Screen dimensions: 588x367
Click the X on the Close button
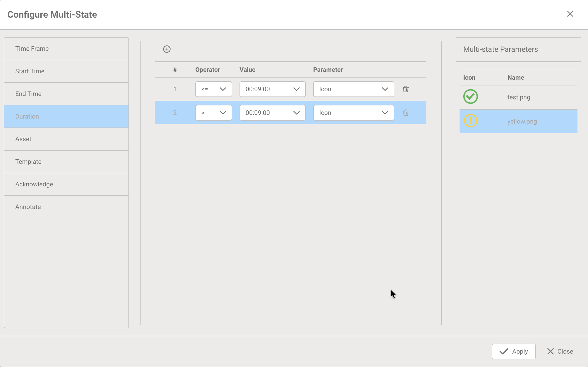tap(550, 351)
